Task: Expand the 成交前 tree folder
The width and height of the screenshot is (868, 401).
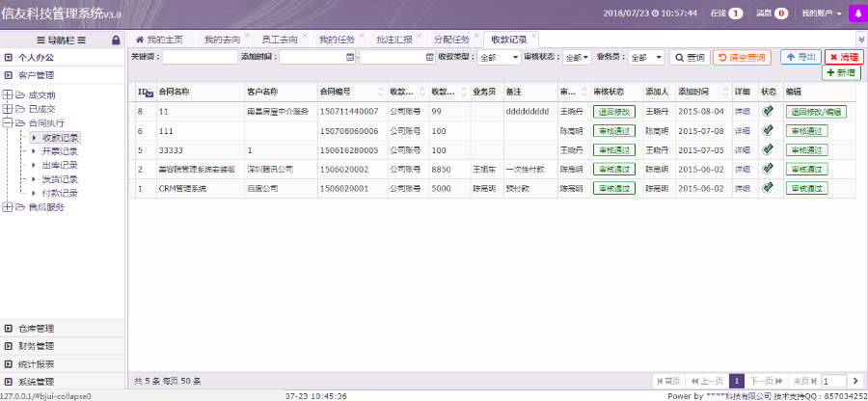Action: pyautogui.click(x=7, y=94)
